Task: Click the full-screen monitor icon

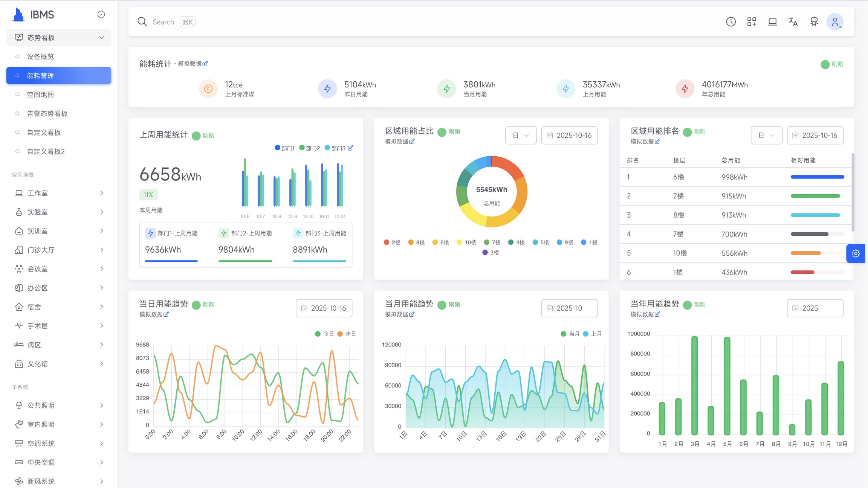Action: coord(773,21)
